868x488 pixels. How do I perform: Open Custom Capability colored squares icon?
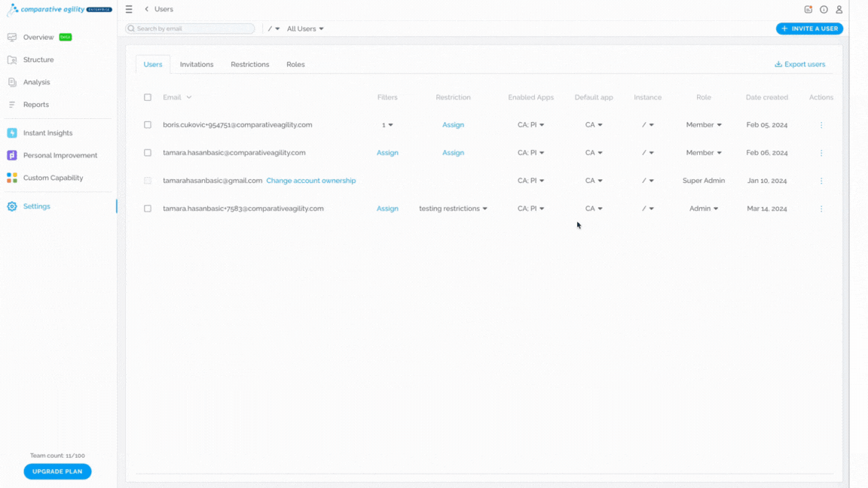(11, 178)
